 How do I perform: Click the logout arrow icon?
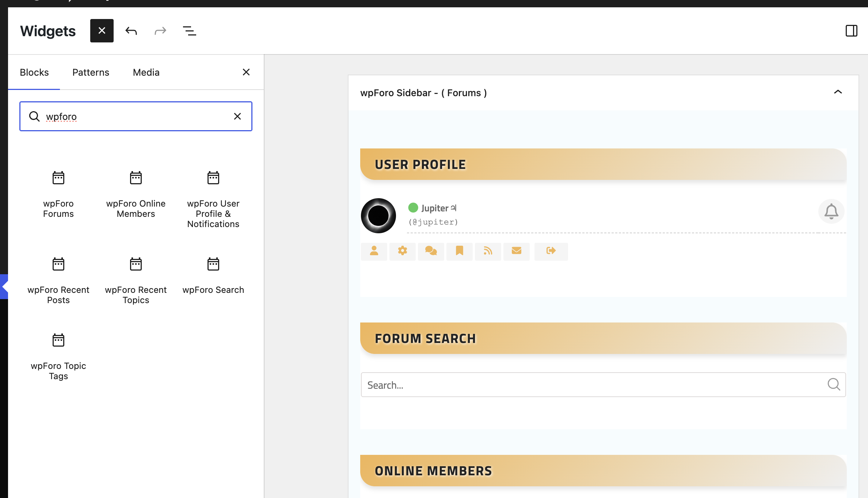click(x=551, y=251)
